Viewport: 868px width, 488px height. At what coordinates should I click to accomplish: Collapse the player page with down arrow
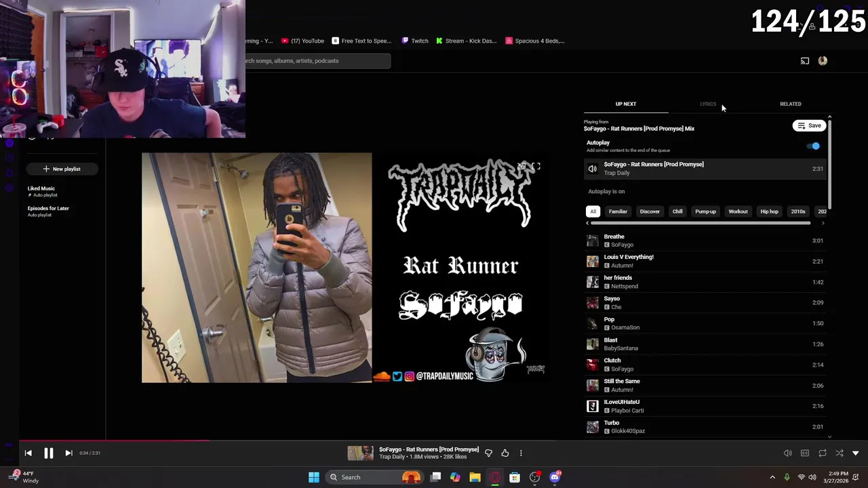tap(856, 453)
